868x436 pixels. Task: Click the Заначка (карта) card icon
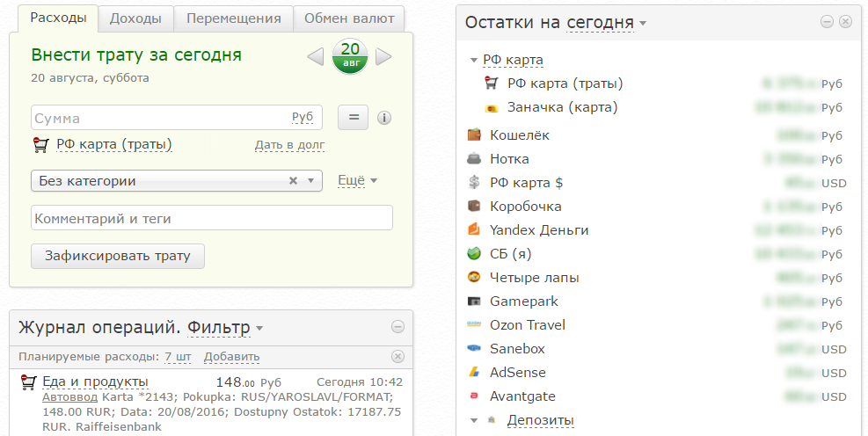click(x=492, y=108)
